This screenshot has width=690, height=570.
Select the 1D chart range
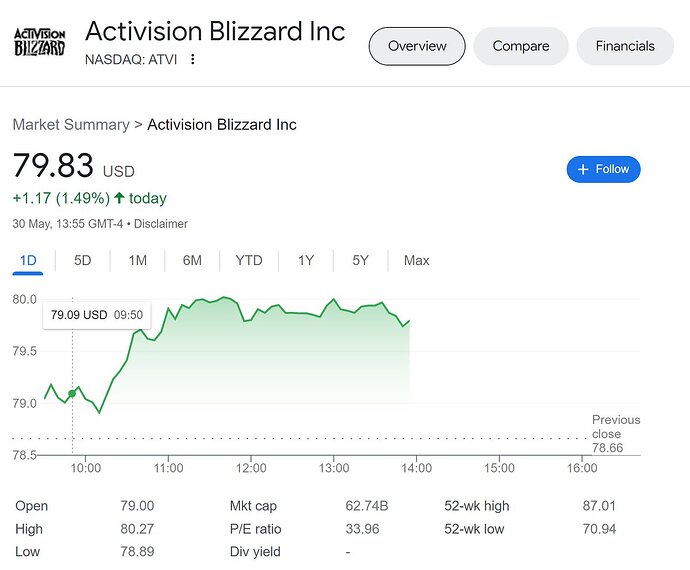[x=28, y=261]
